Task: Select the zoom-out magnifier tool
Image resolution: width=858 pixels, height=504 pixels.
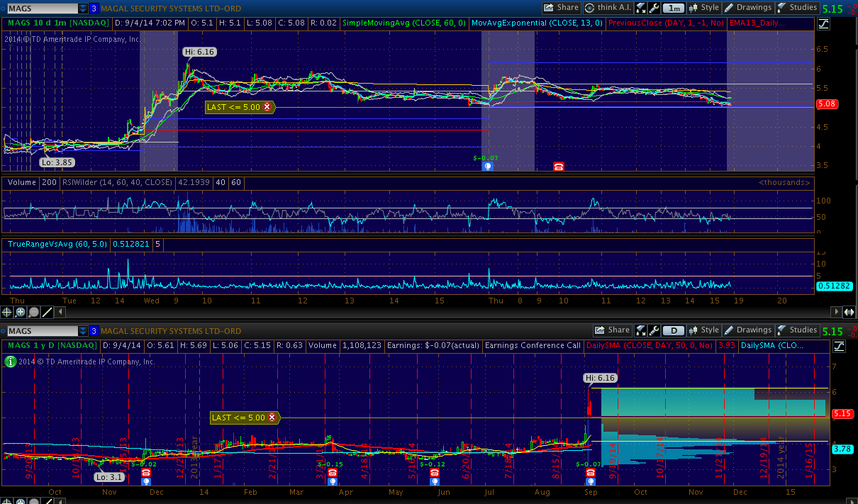Action: (34, 312)
